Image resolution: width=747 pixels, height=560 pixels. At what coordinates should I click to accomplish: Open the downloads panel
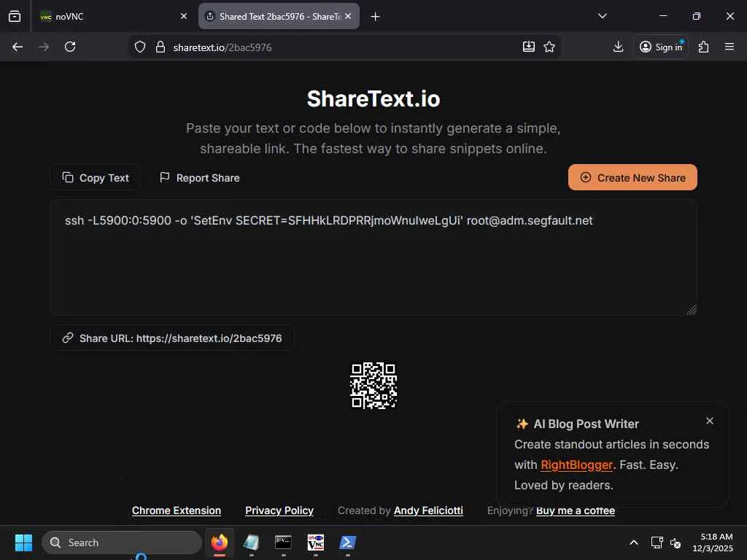[618, 47]
